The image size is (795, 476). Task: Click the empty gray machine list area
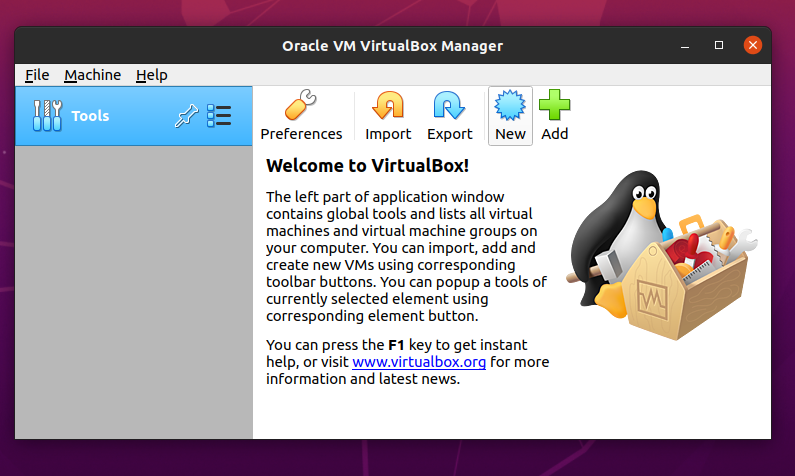[134, 292]
